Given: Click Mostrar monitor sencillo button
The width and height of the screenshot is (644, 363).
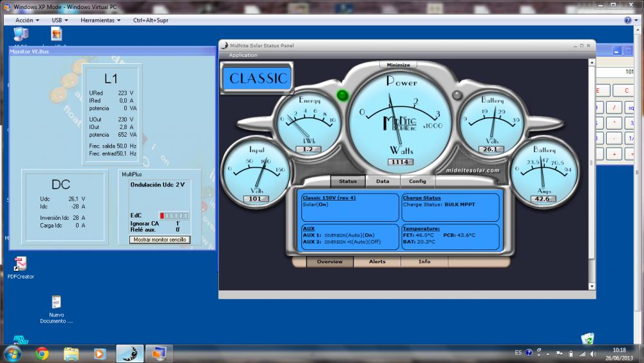Looking at the screenshot, I should click(x=160, y=240).
